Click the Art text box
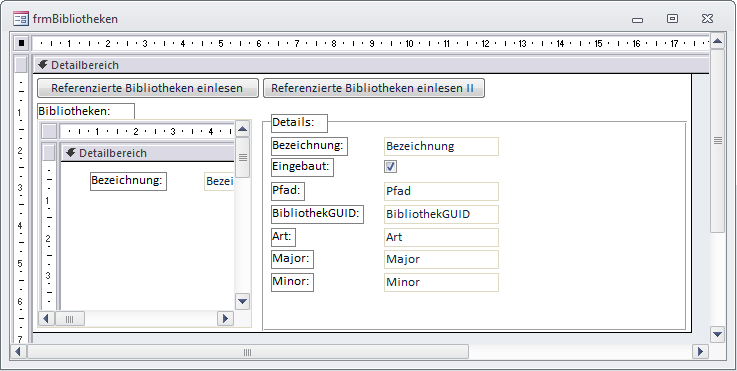 (x=441, y=237)
